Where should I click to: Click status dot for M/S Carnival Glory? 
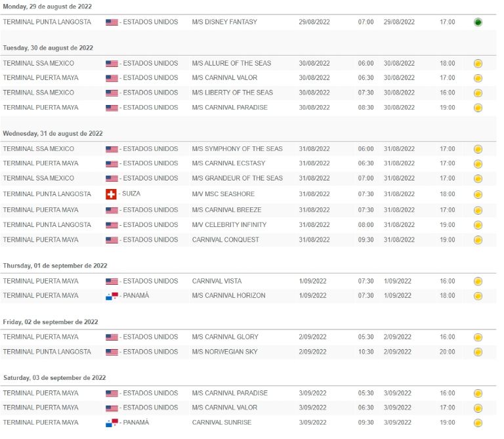pyautogui.click(x=478, y=337)
